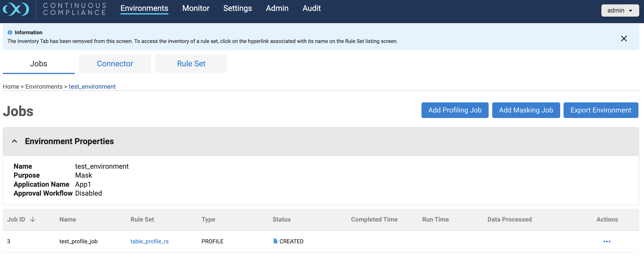
Task: Dismiss the Information banner with X
Action: tap(624, 38)
